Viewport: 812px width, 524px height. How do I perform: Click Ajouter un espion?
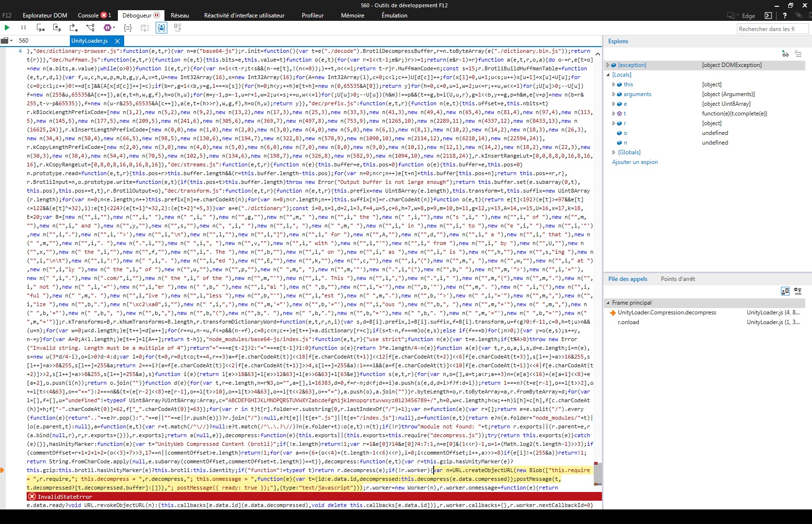click(x=635, y=162)
